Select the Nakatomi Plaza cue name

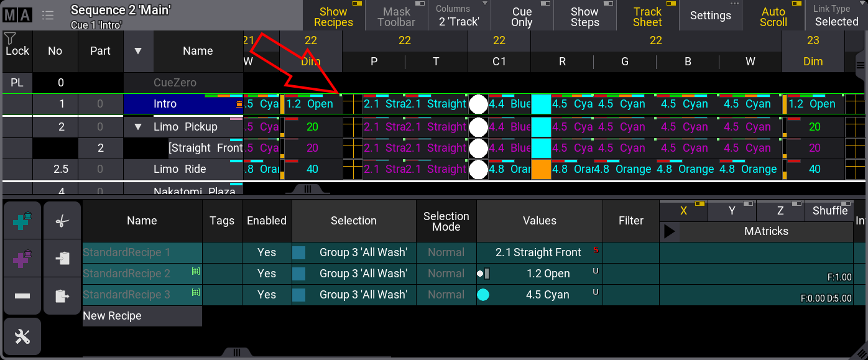[x=183, y=190]
